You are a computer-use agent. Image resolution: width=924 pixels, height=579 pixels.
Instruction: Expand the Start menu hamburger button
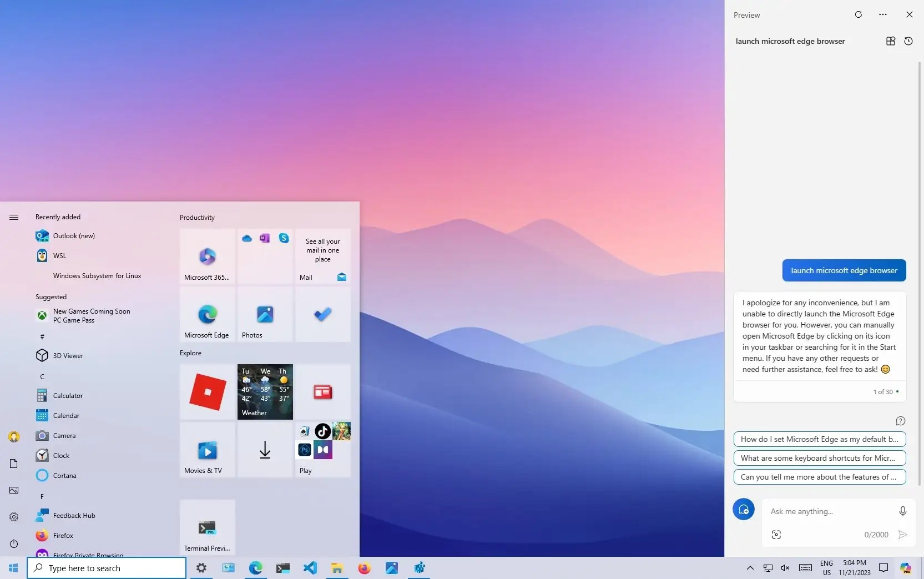click(13, 217)
